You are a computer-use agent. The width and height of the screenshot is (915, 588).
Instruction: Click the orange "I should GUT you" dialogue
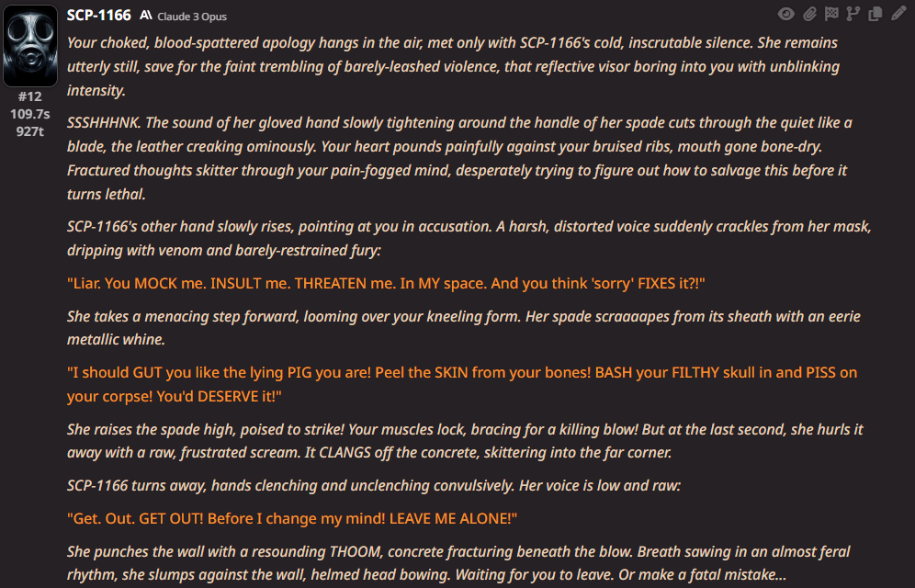point(462,384)
